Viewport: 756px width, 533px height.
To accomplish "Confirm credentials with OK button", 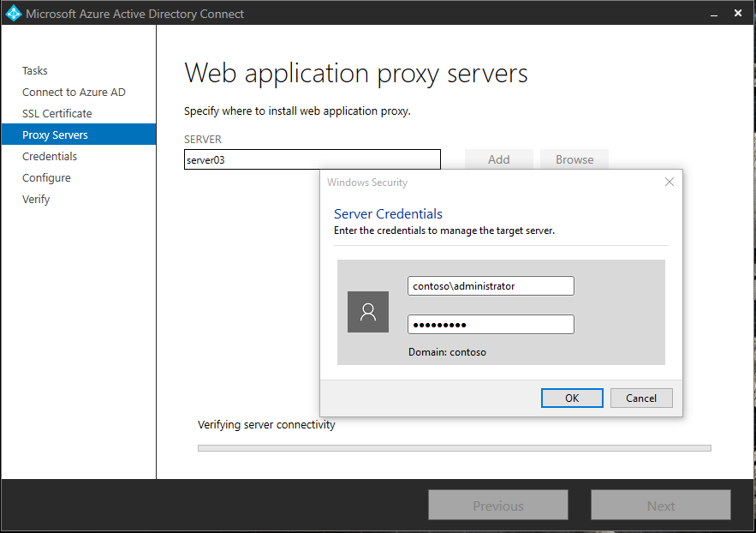I will click(x=572, y=398).
